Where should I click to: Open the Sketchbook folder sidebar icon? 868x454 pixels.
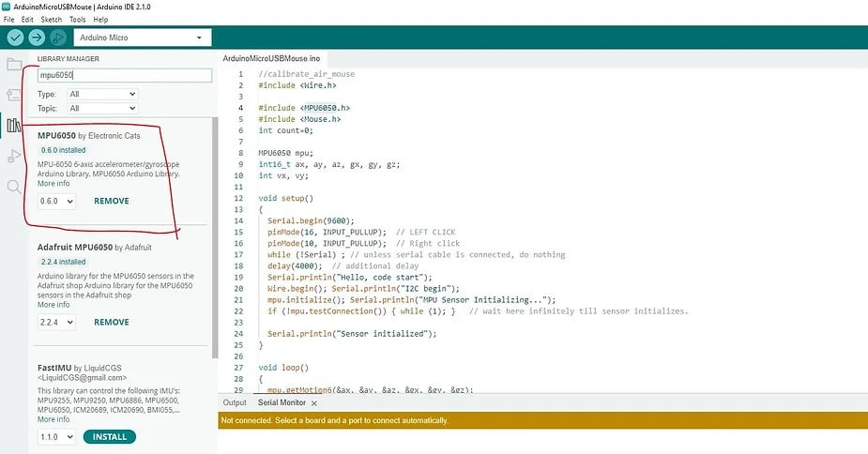(14, 64)
